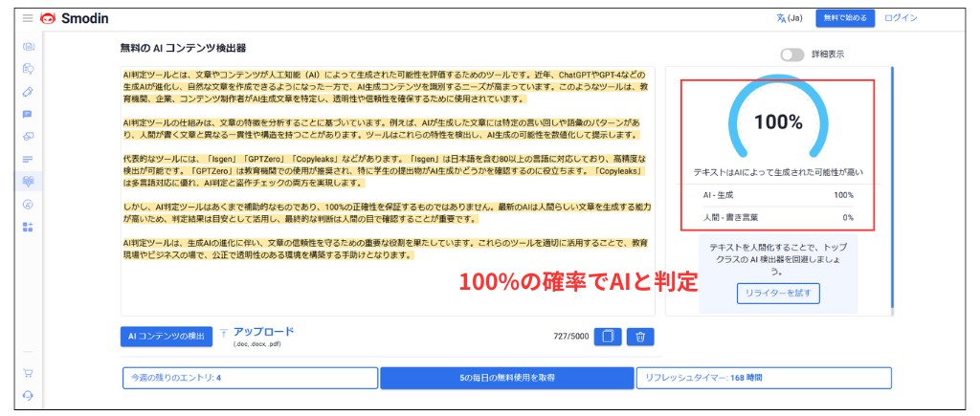Screen dimensions: 980x416
Task: Click the 今週の残りのエントリ: 4 box
Action: pyautogui.click(x=250, y=378)
